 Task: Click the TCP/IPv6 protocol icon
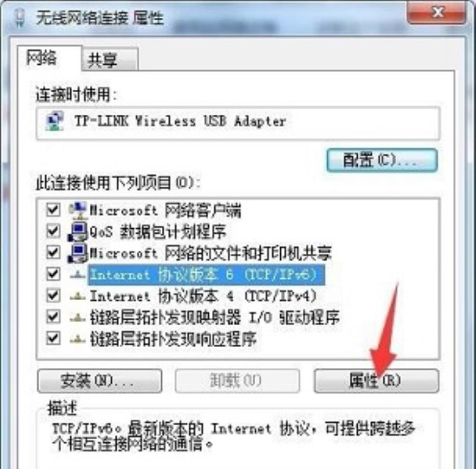click(77, 275)
